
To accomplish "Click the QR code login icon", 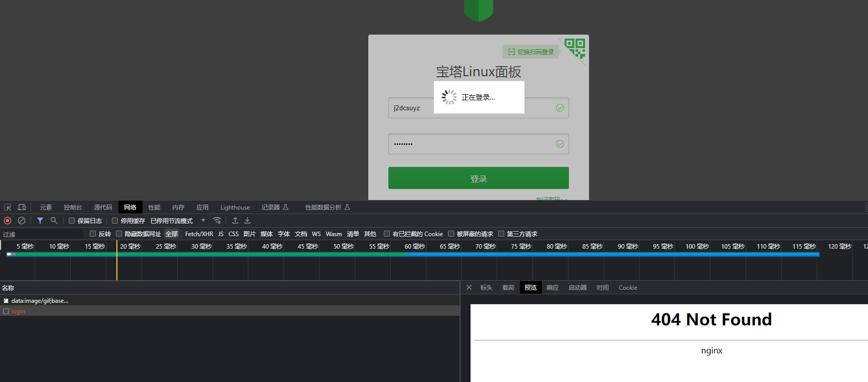I will tap(575, 48).
